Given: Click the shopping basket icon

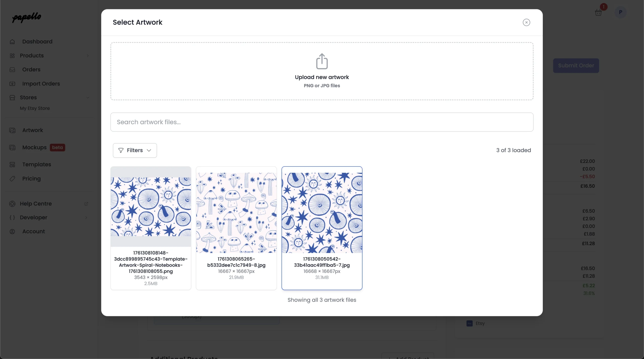Looking at the screenshot, I should click(x=598, y=12).
